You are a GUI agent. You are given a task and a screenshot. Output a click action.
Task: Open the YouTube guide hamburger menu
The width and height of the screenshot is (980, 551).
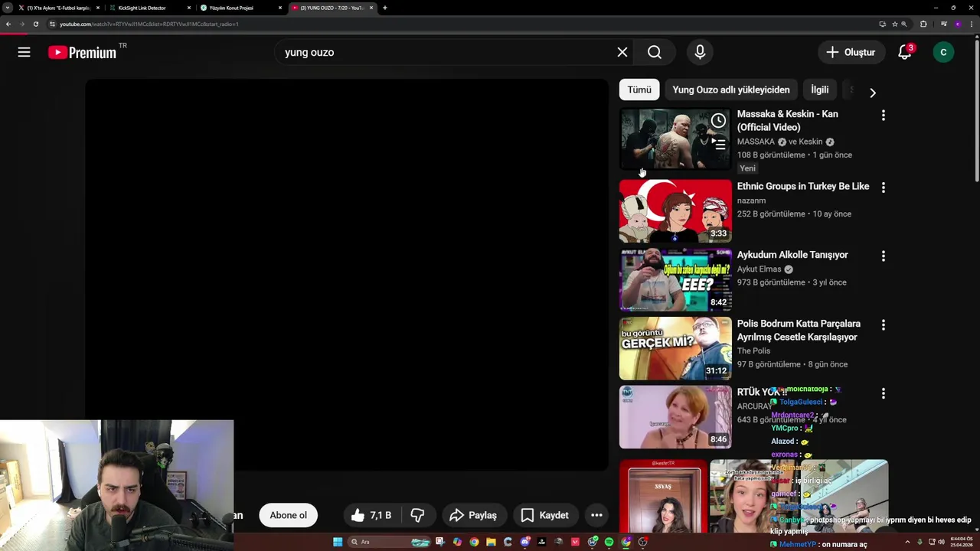click(x=24, y=52)
